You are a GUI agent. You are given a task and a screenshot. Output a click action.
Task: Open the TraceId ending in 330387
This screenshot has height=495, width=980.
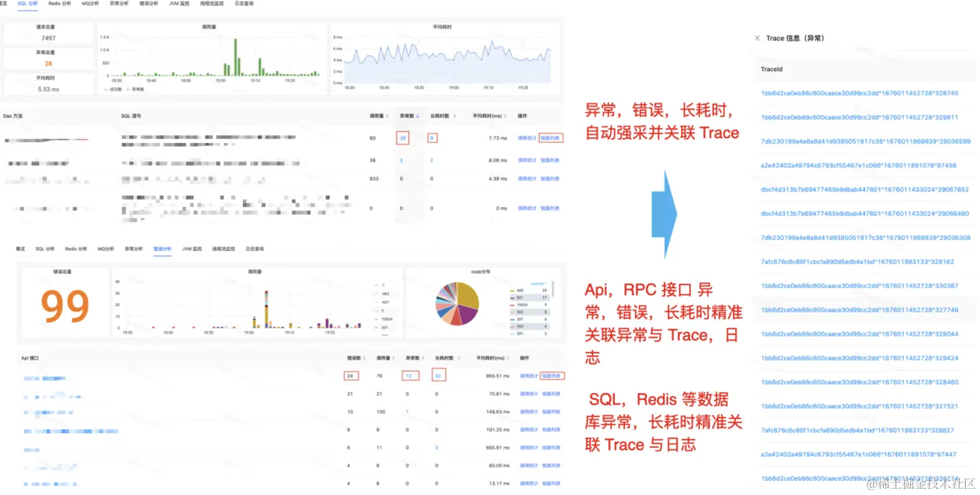click(860, 286)
